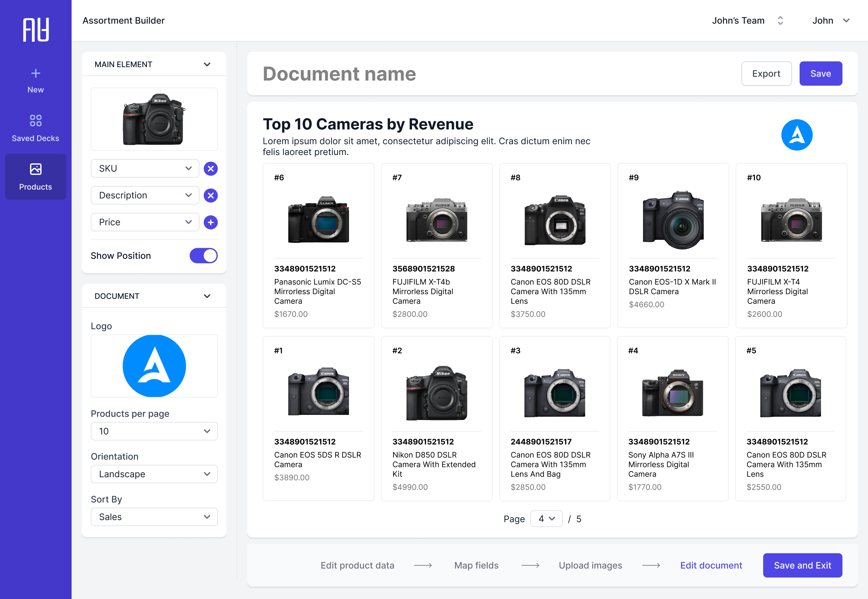Viewport: 868px width, 599px height.
Task: Disable the Show Position toggle
Action: pos(203,256)
